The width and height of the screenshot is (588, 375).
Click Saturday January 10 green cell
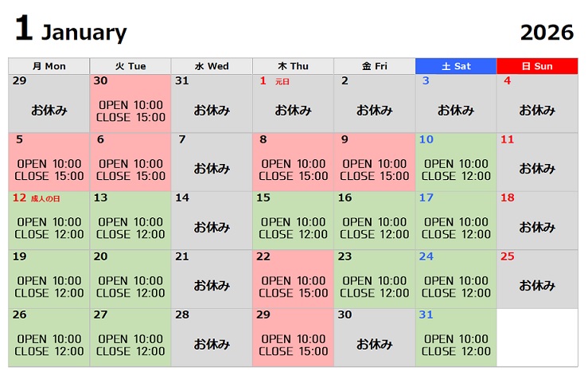[456, 162]
